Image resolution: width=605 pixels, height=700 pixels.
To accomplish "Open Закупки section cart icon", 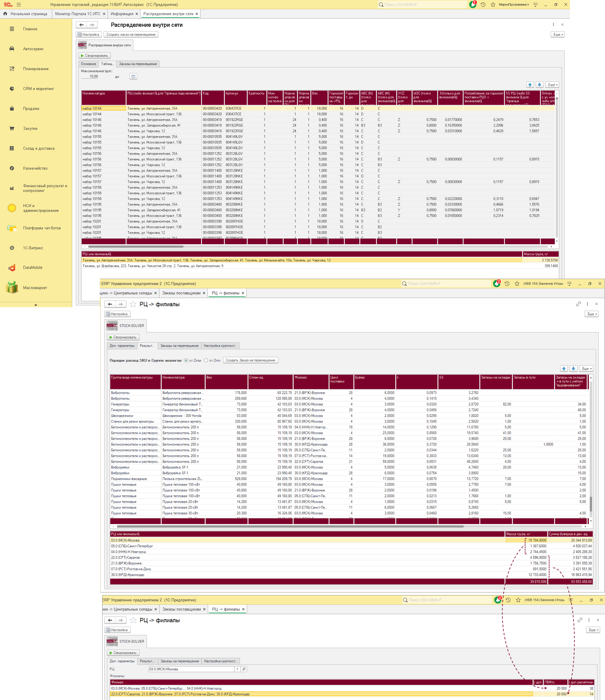I will (x=12, y=128).
